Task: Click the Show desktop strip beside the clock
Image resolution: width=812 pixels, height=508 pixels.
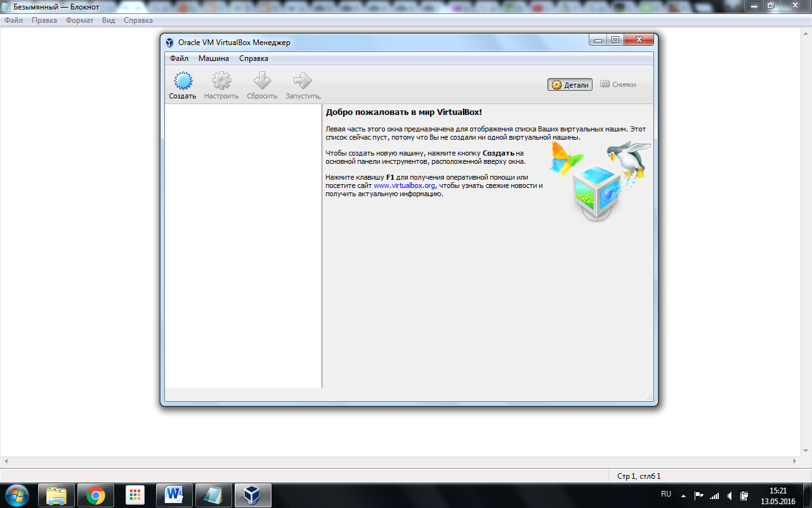Action: point(807,495)
